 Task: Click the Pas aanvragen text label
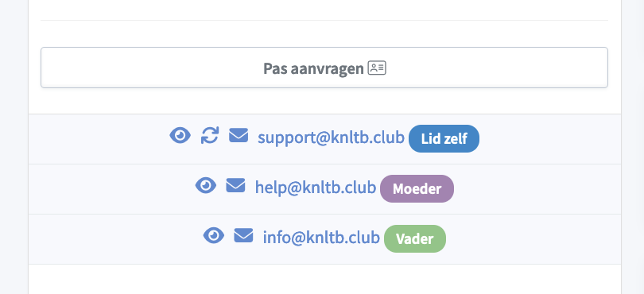tap(313, 69)
